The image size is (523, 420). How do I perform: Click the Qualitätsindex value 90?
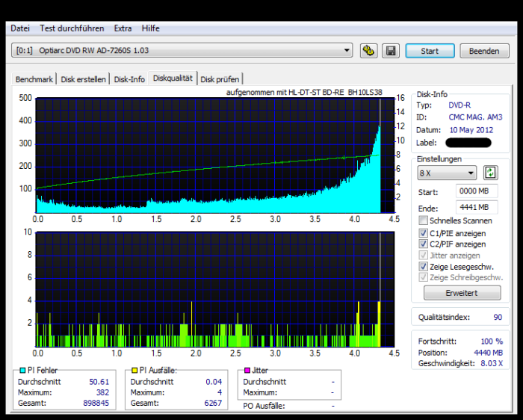tap(498, 318)
